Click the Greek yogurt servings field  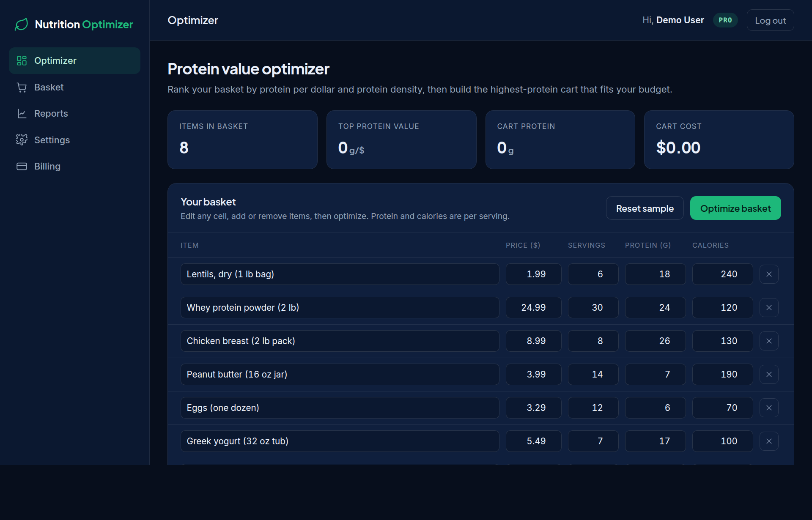(x=593, y=441)
